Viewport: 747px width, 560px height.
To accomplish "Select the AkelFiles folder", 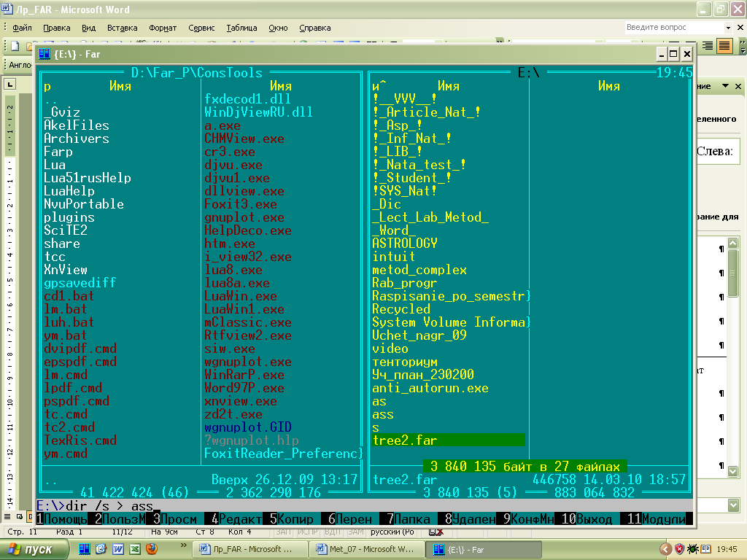I will pyautogui.click(x=76, y=125).
